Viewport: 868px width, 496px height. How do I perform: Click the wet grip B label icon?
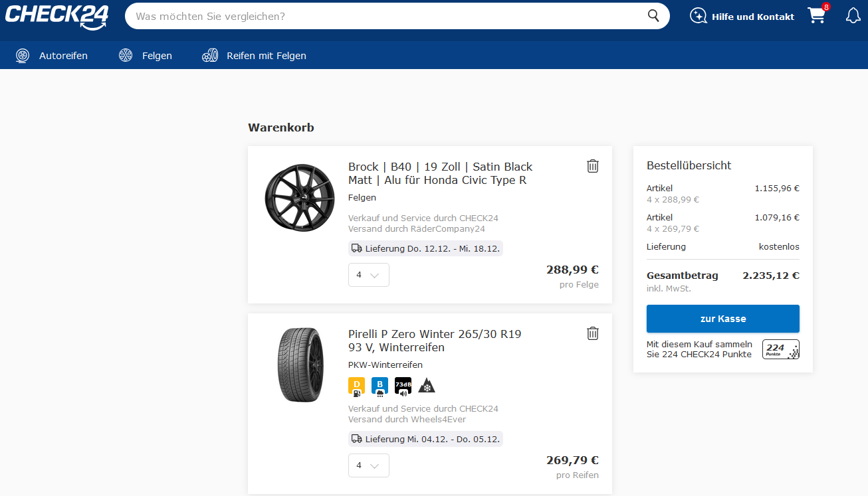tap(380, 386)
